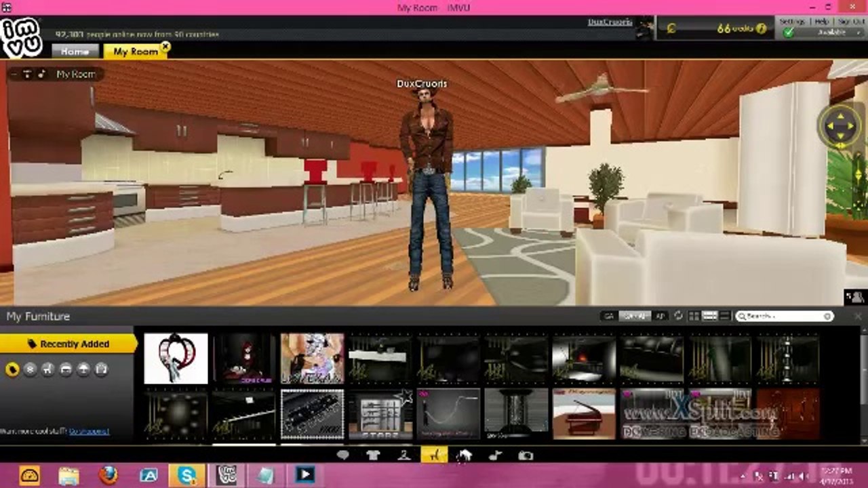
Task: Open the avatar actions hanger icon
Action: [403, 455]
